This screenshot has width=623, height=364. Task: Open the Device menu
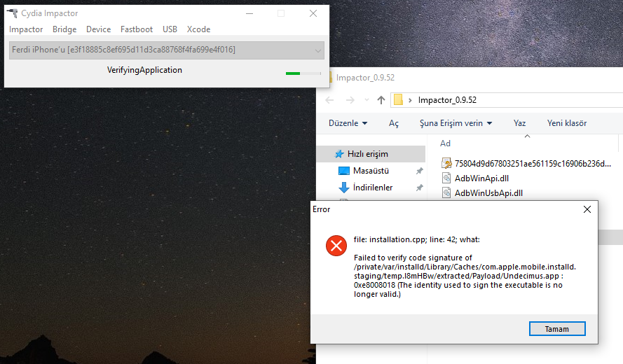click(98, 29)
